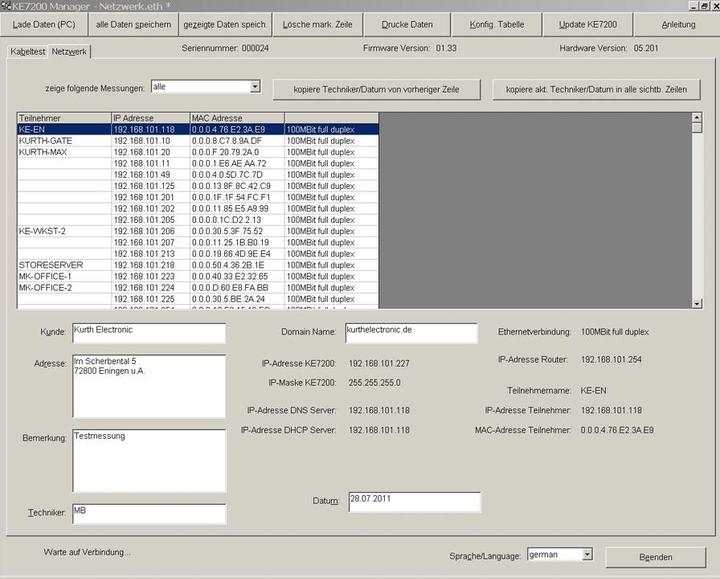Select the Netzwerk tab
The image size is (720, 579).
[69, 52]
